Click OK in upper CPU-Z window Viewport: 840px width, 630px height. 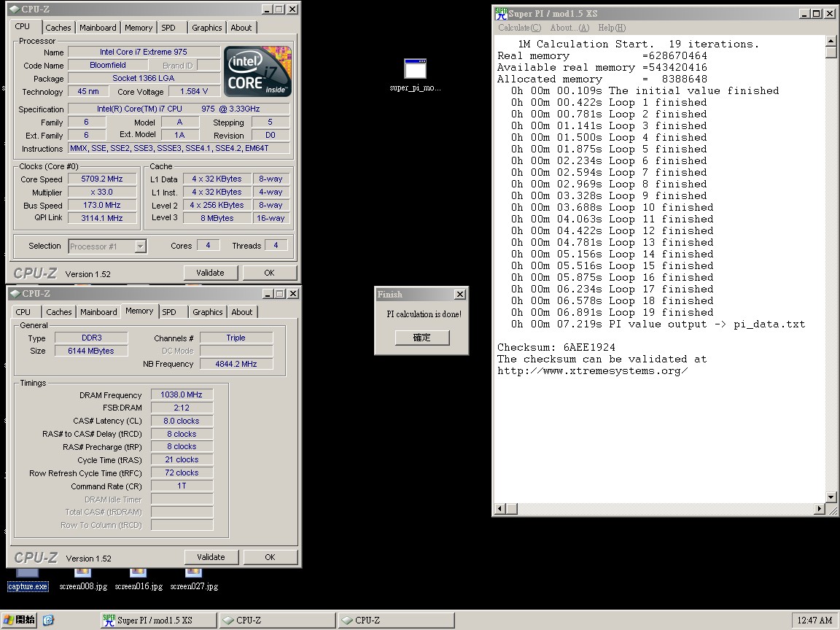[x=270, y=273]
